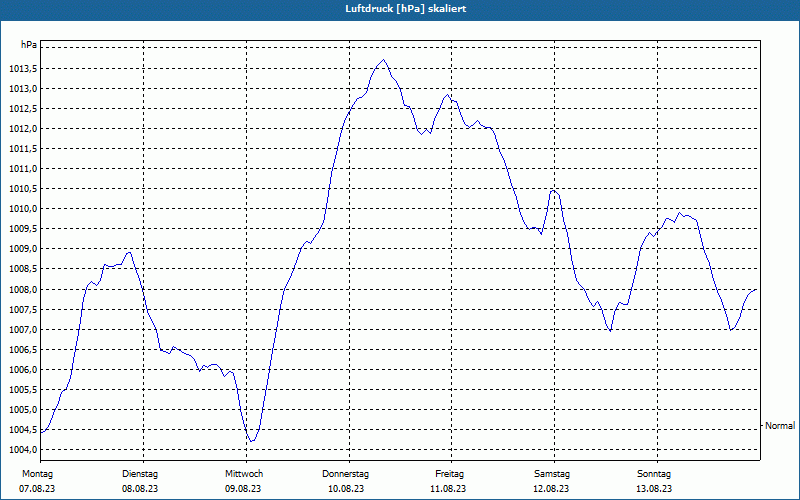Select the 1011,0 axis value
Image resolution: width=800 pixels, height=500 pixels.
[x=23, y=169]
